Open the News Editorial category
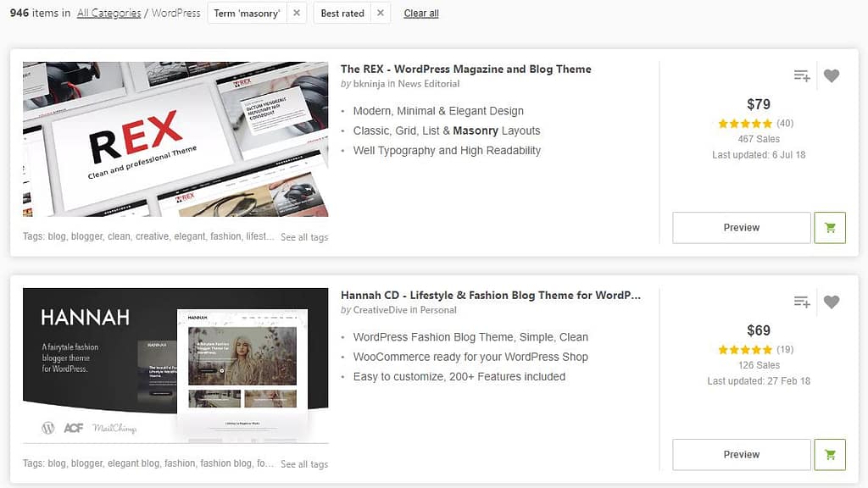Viewport: 868px width, 488px height. [428, 84]
